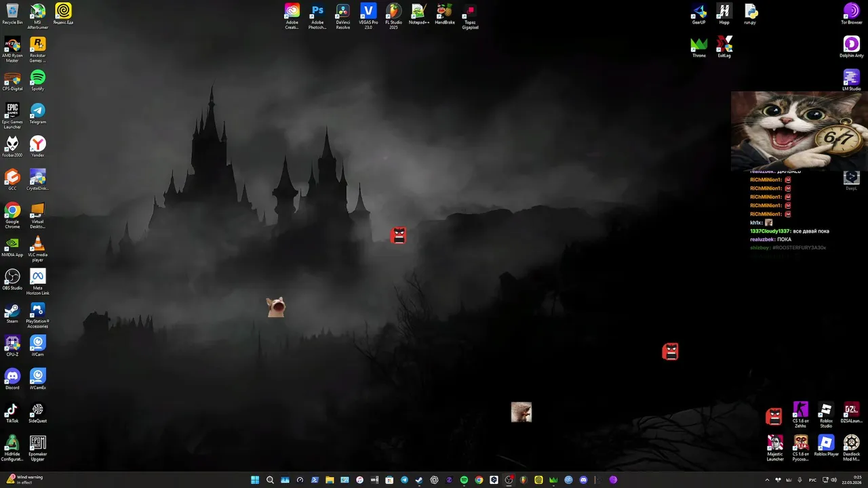Open the Adobe Creative Cloud shortcut
868x488 pixels.
click(x=292, y=16)
